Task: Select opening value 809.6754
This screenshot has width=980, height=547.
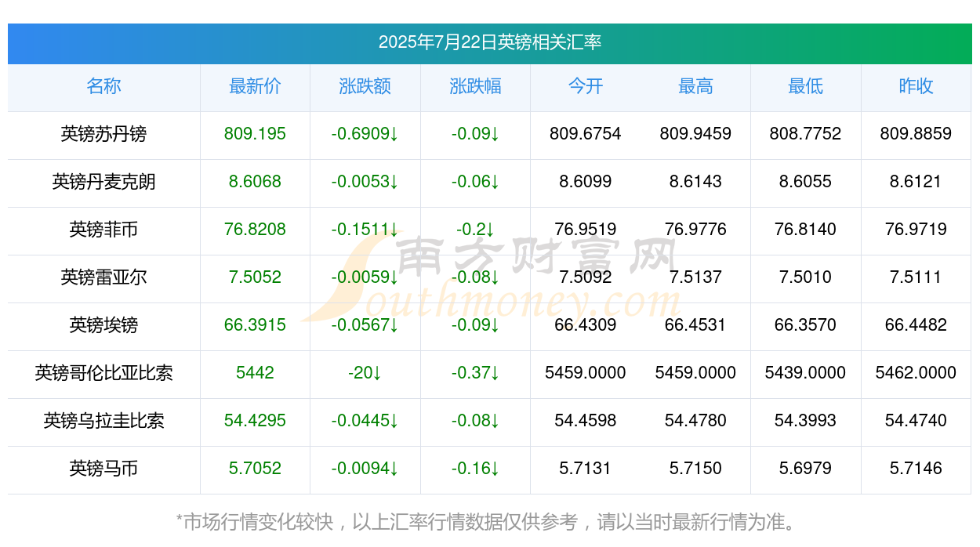Action: coord(586,134)
